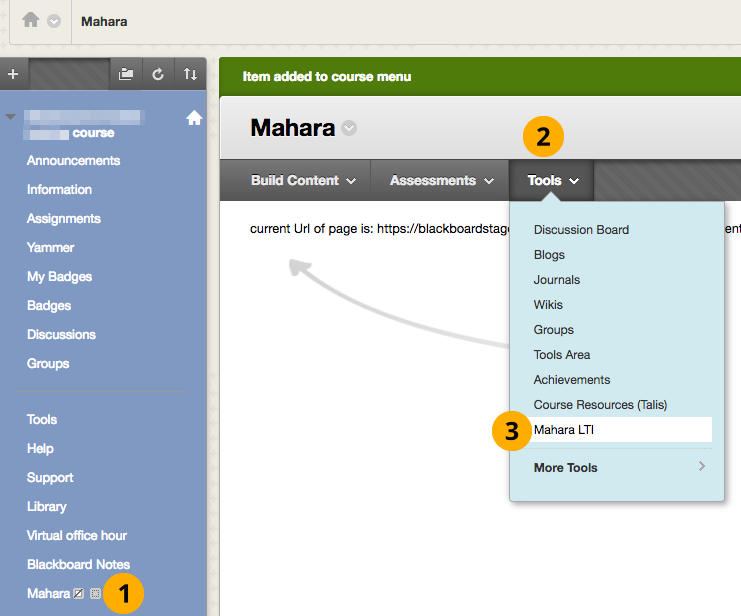
Task: Click the reorder arrows icon in course menu
Action: click(190, 74)
